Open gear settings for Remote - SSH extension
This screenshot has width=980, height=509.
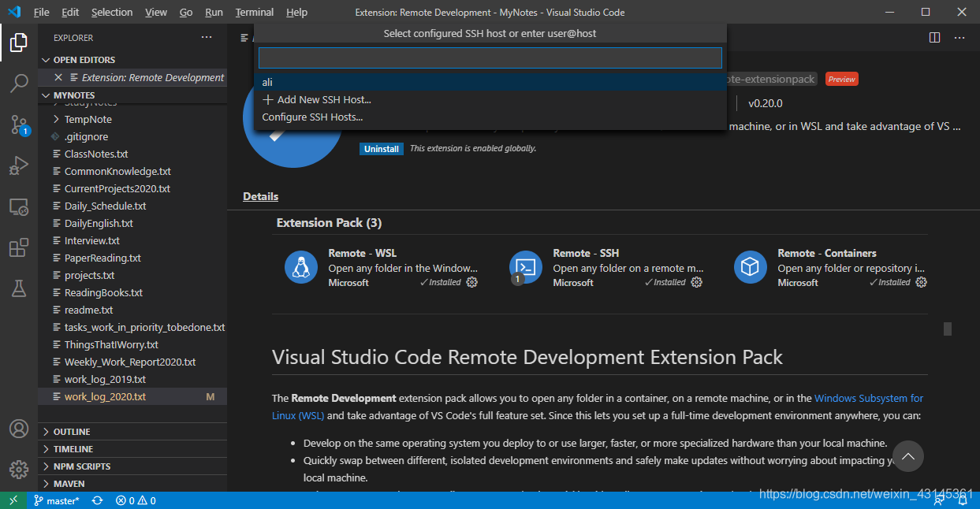click(x=697, y=282)
